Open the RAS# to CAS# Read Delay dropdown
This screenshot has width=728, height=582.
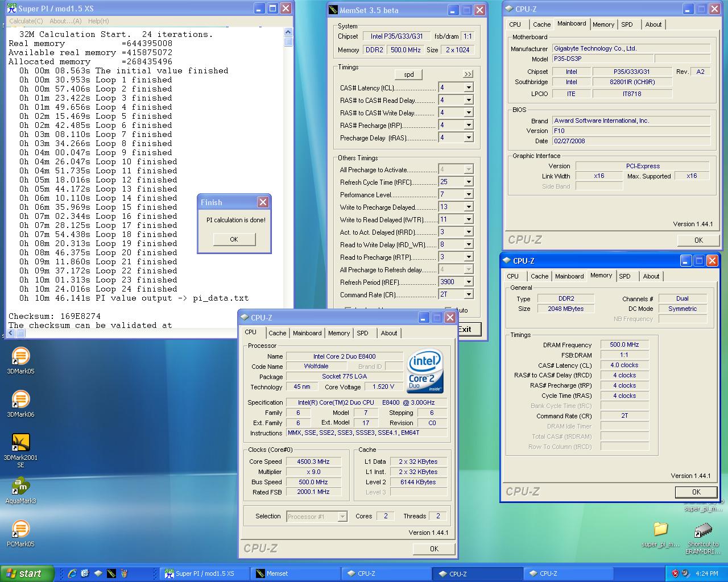click(x=469, y=100)
